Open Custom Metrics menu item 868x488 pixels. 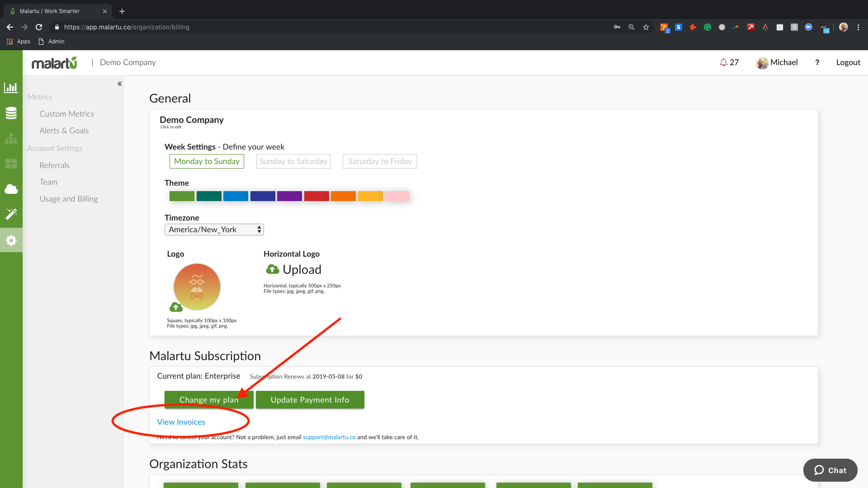[x=67, y=114]
